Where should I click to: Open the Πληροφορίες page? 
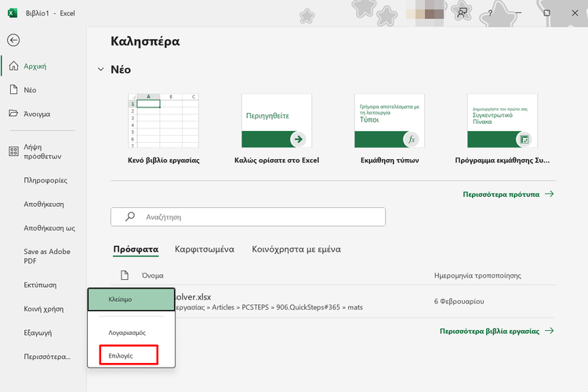tap(45, 180)
